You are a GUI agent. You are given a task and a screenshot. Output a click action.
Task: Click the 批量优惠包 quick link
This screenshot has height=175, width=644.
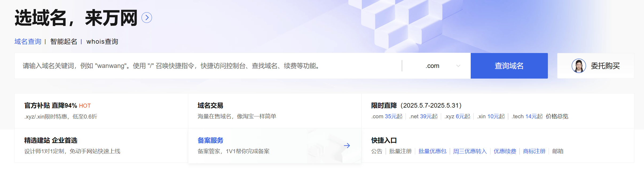tap(432, 151)
